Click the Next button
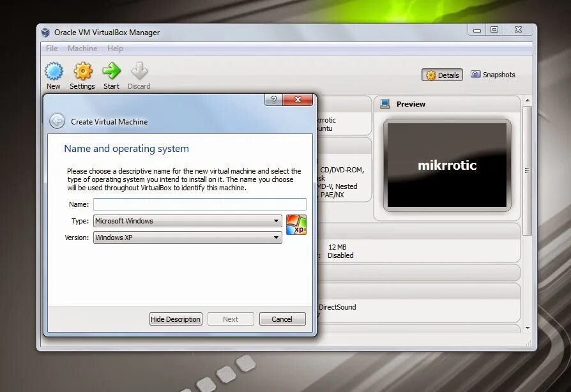Screen dimensions: 571x392 (x=231, y=319)
